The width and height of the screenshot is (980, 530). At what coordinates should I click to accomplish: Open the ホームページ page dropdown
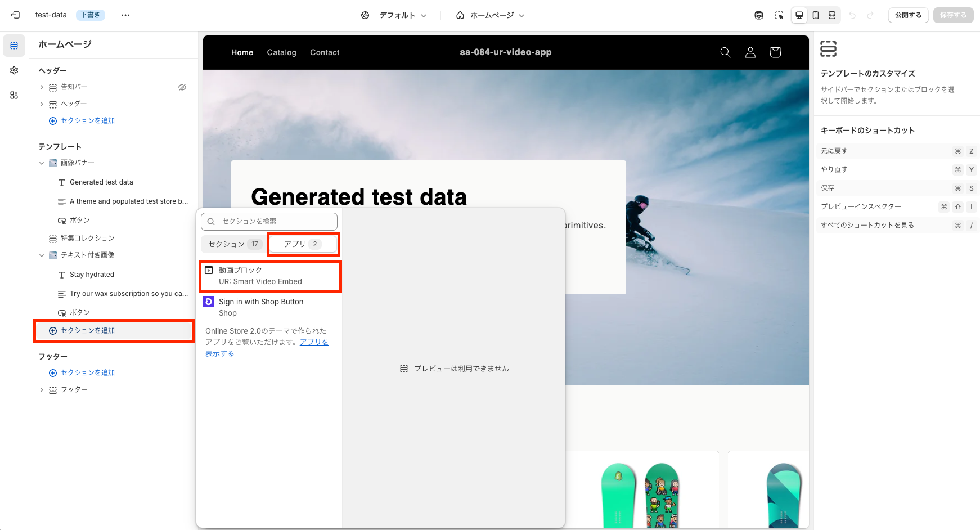click(x=490, y=15)
